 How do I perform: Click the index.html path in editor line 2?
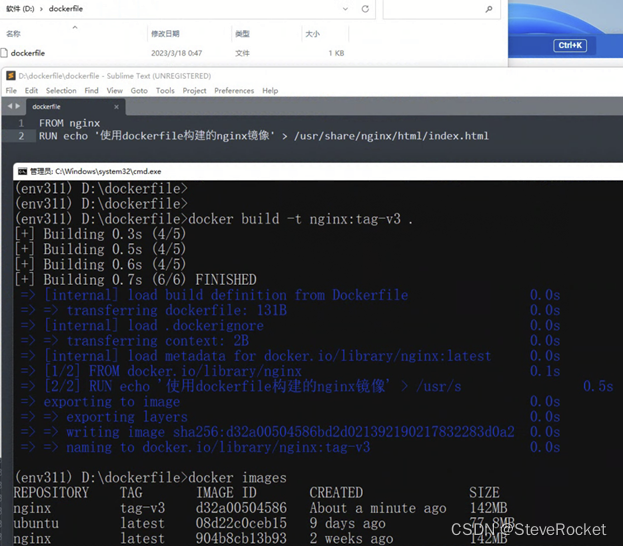[391, 136]
